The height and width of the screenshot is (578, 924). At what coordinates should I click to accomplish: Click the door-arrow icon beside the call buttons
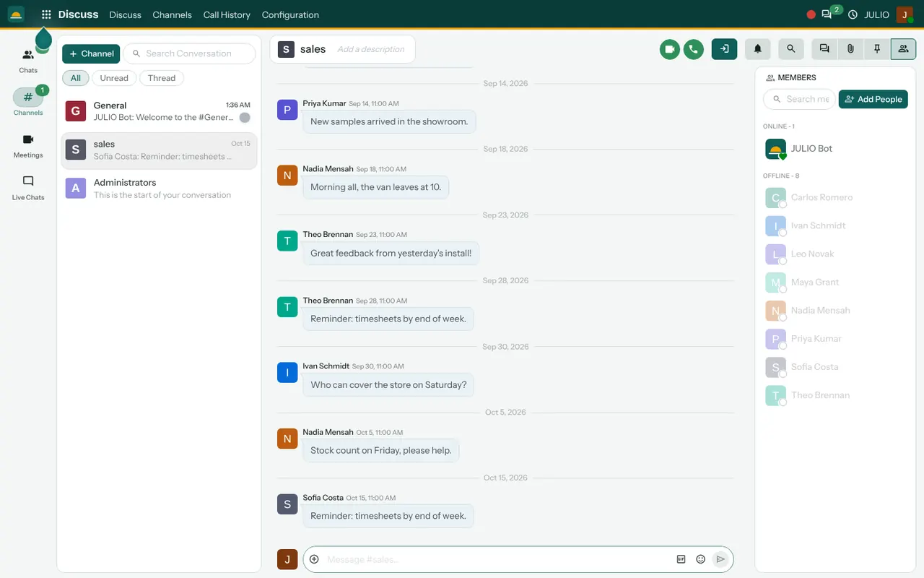724,49
